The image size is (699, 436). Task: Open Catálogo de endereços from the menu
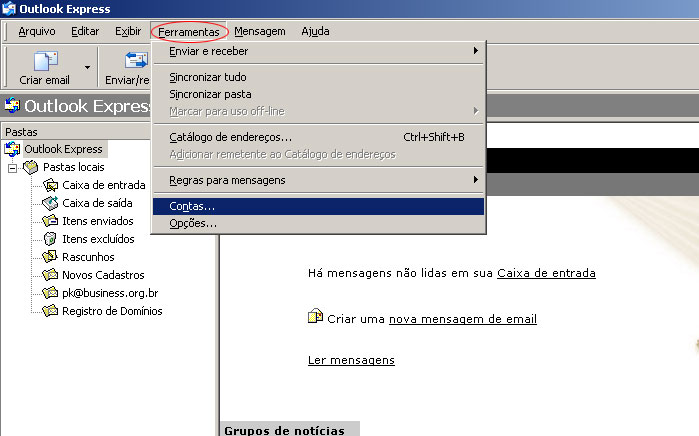pos(318,137)
